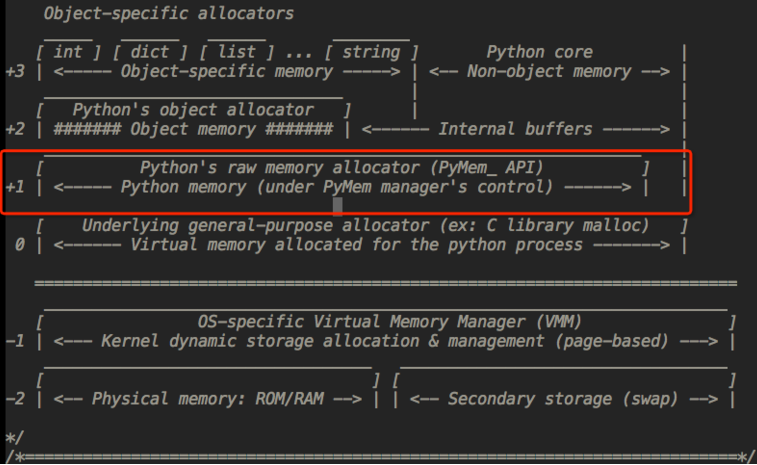Click the '[ dict ]' text
Viewport: 757px width, 465px height.
point(150,52)
